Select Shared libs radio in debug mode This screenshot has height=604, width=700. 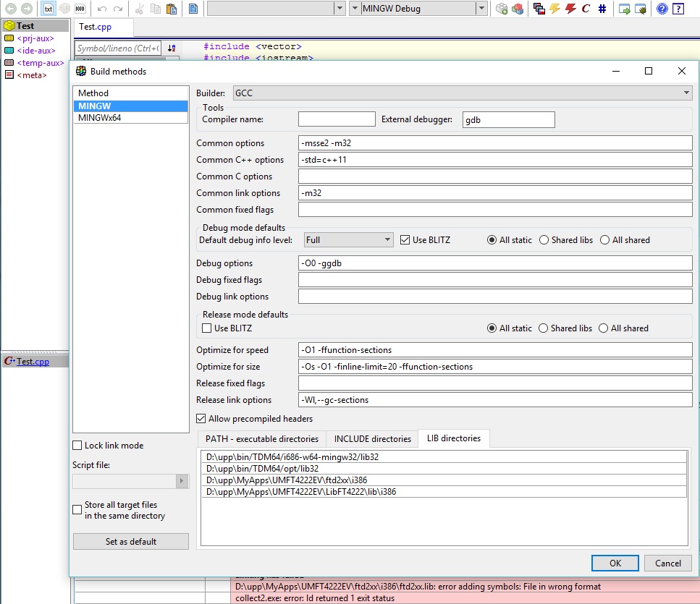point(544,240)
